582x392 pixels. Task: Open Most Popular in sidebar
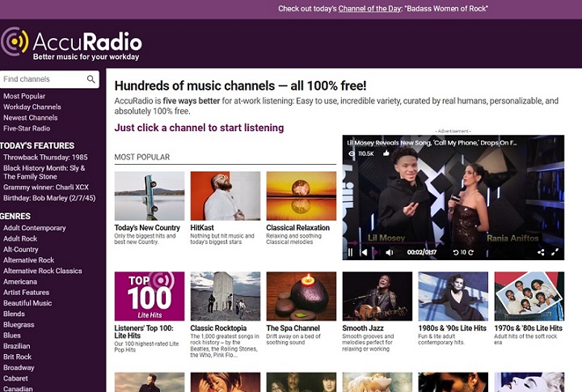click(24, 96)
